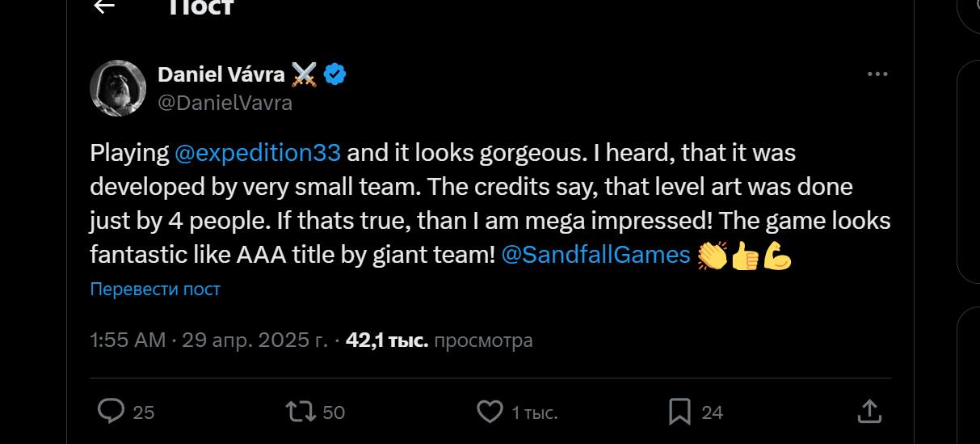Click the Daniel Vávra display name

click(x=221, y=74)
